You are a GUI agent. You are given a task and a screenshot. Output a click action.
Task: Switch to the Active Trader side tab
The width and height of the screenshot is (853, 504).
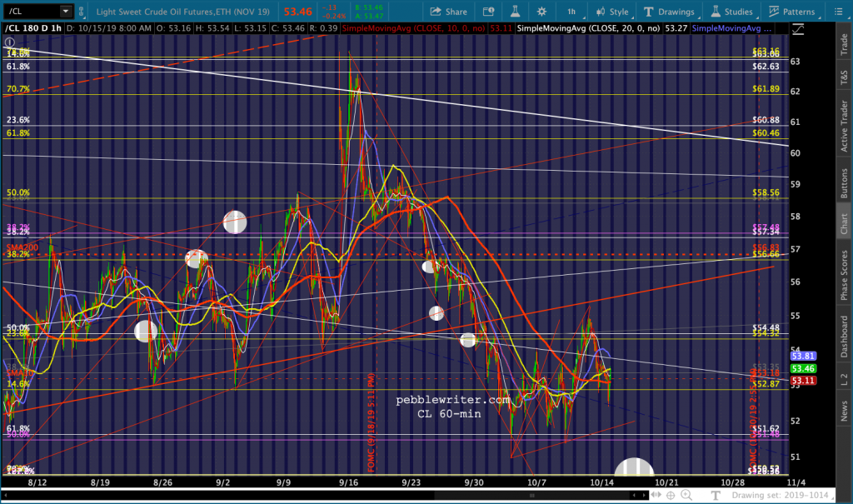click(x=844, y=127)
